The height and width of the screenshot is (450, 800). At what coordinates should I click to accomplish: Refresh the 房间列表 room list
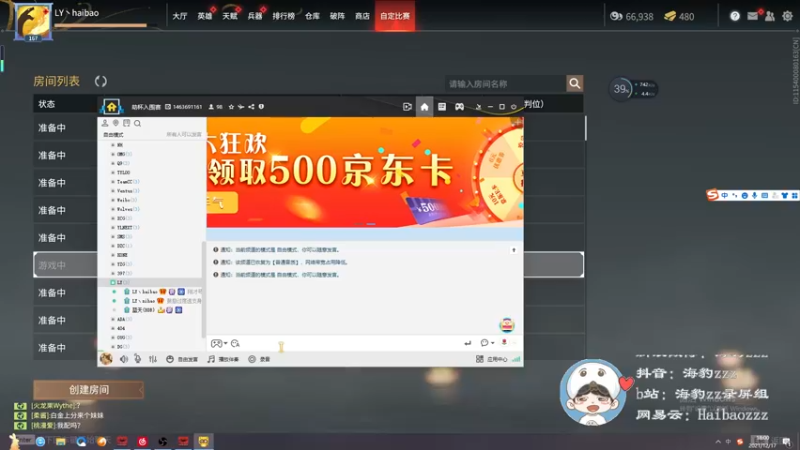click(x=101, y=81)
